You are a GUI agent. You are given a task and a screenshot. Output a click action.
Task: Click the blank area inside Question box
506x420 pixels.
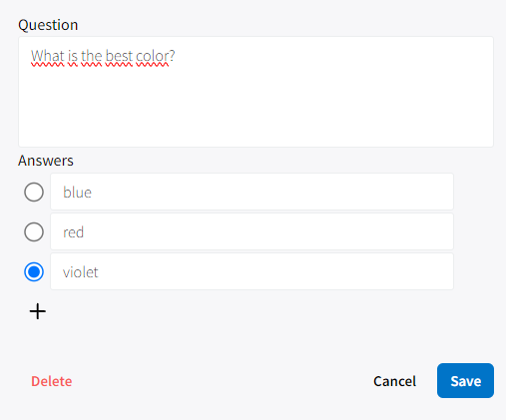(x=255, y=107)
